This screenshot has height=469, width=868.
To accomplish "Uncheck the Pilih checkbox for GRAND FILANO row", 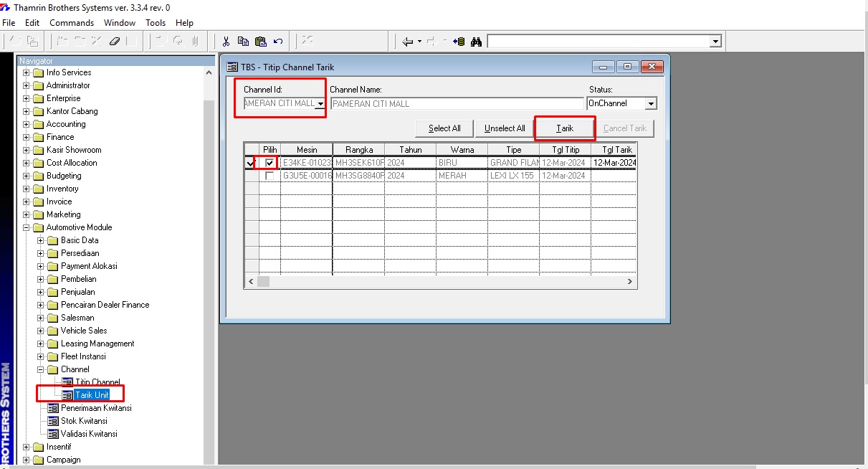I will pyautogui.click(x=270, y=163).
